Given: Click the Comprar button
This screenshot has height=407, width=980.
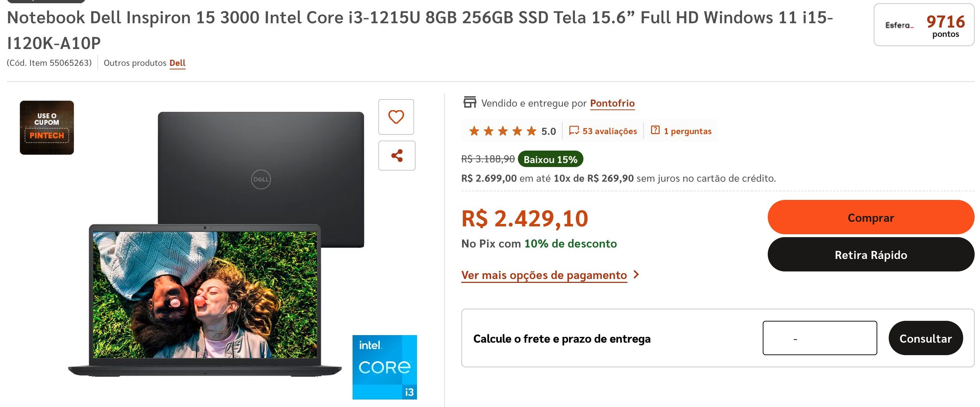Looking at the screenshot, I should tap(871, 217).
